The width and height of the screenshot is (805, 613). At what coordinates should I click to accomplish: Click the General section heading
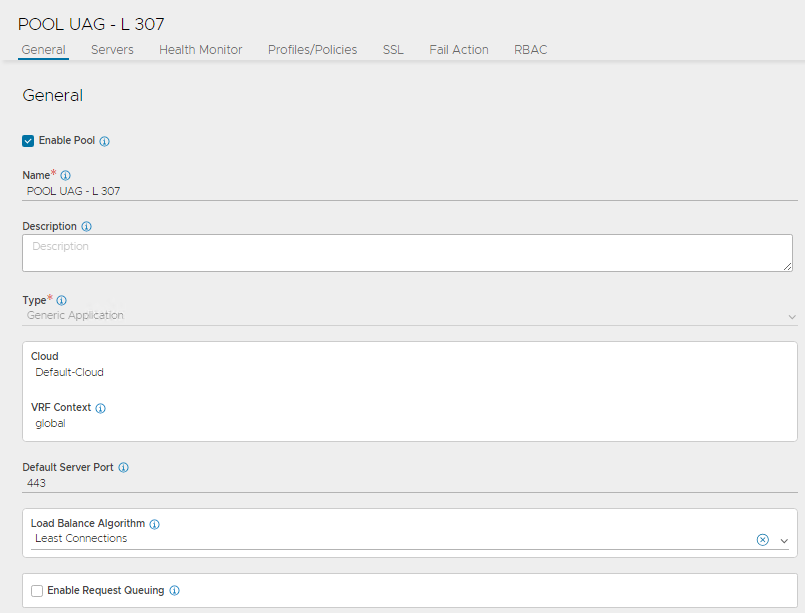(52, 95)
